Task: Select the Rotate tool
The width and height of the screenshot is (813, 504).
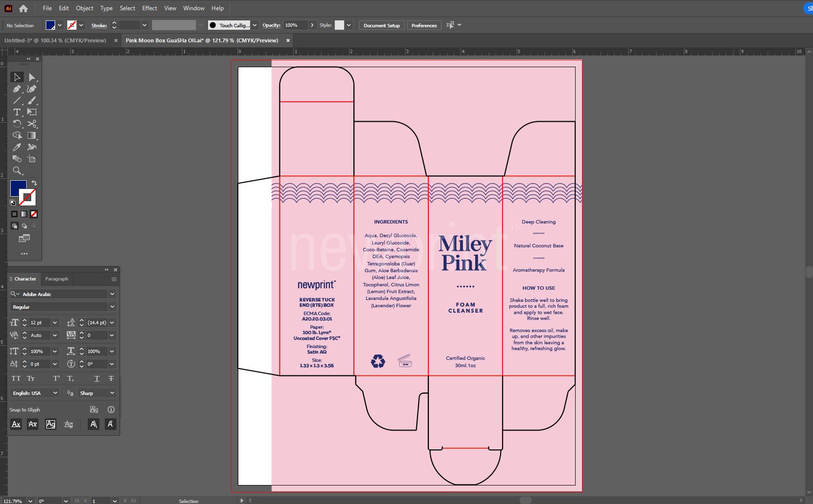Action: [x=17, y=124]
